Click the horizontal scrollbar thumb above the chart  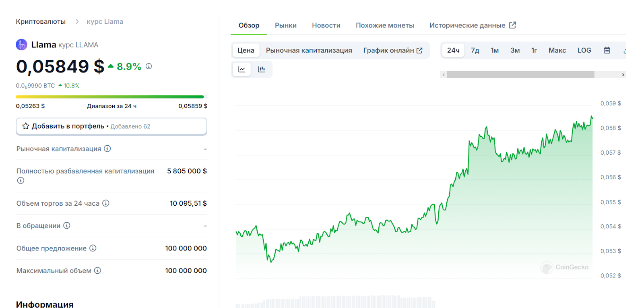coord(520,75)
